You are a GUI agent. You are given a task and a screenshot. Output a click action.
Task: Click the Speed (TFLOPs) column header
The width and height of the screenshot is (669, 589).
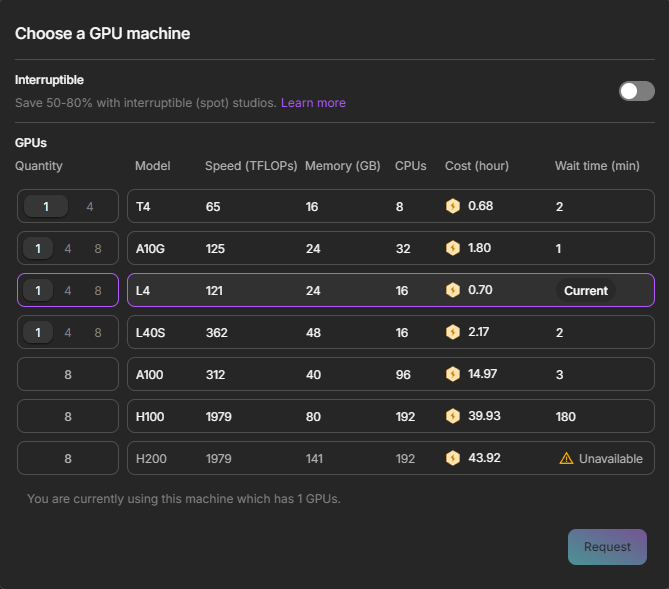coord(251,166)
